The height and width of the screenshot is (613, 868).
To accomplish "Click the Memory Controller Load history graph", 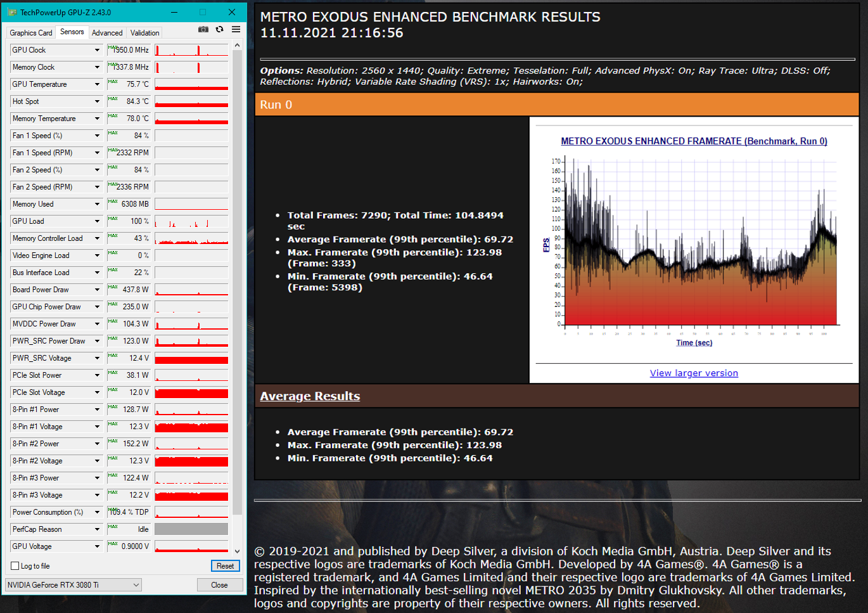I will point(191,238).
